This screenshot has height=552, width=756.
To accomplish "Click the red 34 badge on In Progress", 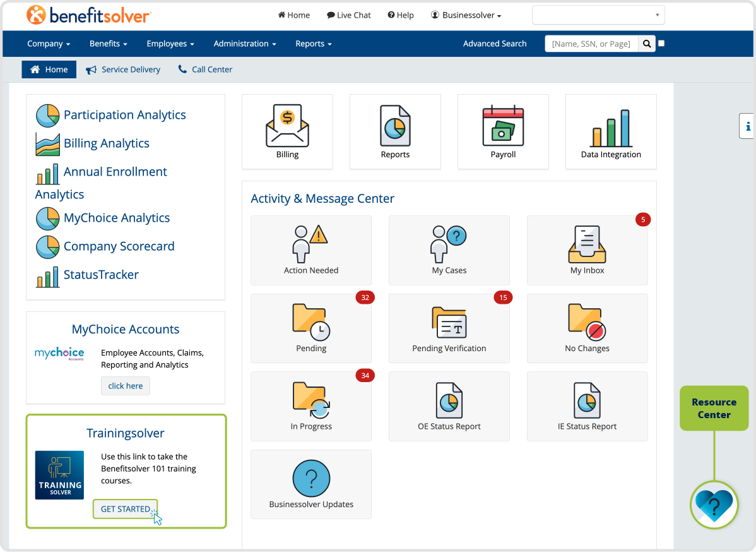I will pos(365,375).
